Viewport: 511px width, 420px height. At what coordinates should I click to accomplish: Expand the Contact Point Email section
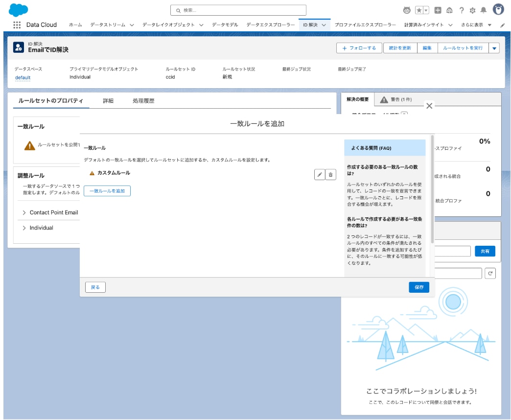(24, 212)
